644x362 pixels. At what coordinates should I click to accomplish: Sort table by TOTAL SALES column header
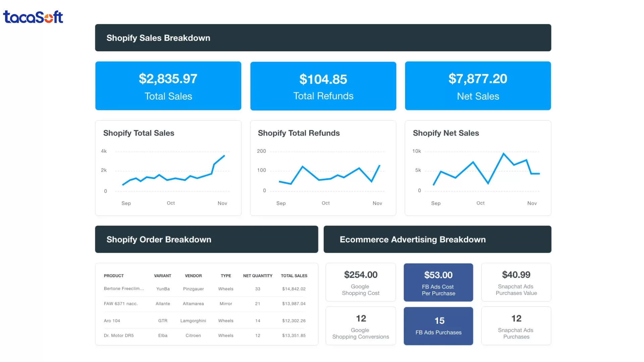point(294,276)
